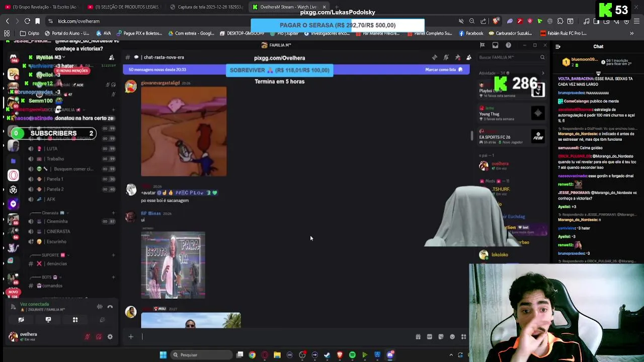Open threads icon in channel header
The image size is (644, 362).
pos(435,57)
